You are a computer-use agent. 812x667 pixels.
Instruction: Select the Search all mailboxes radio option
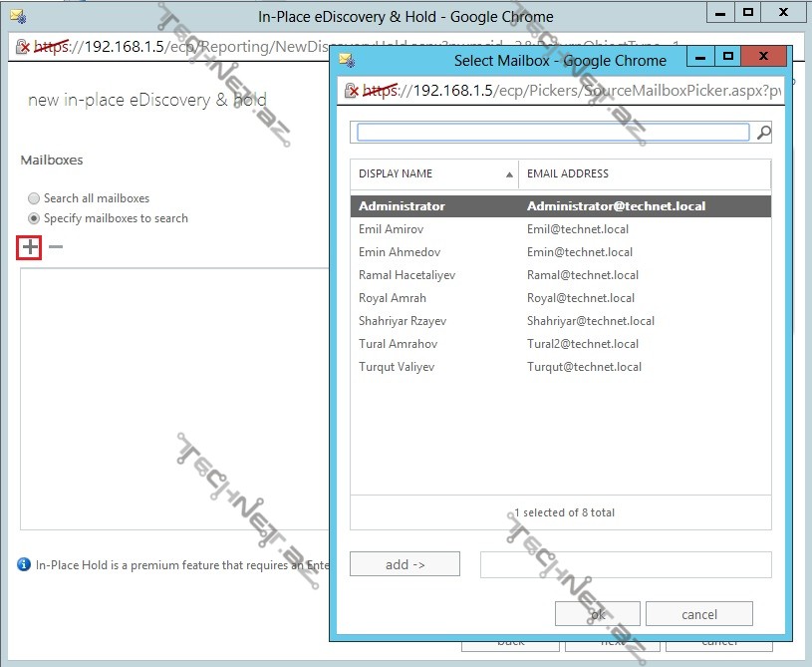click(35, 198)
